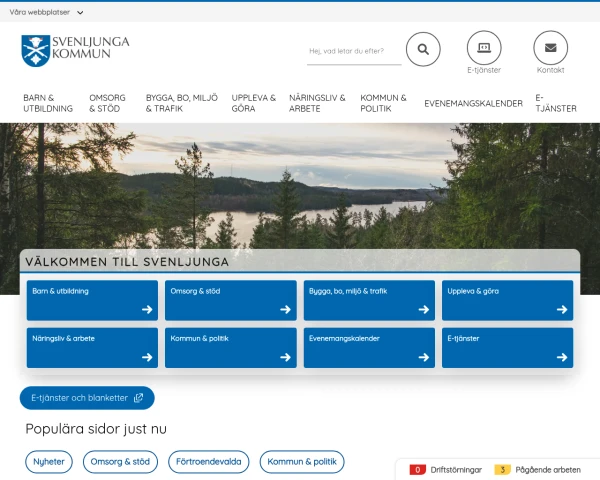Open Kontakt via the envelope icon
The height and width of the screenshot is (480, 600).
[551, 48]
